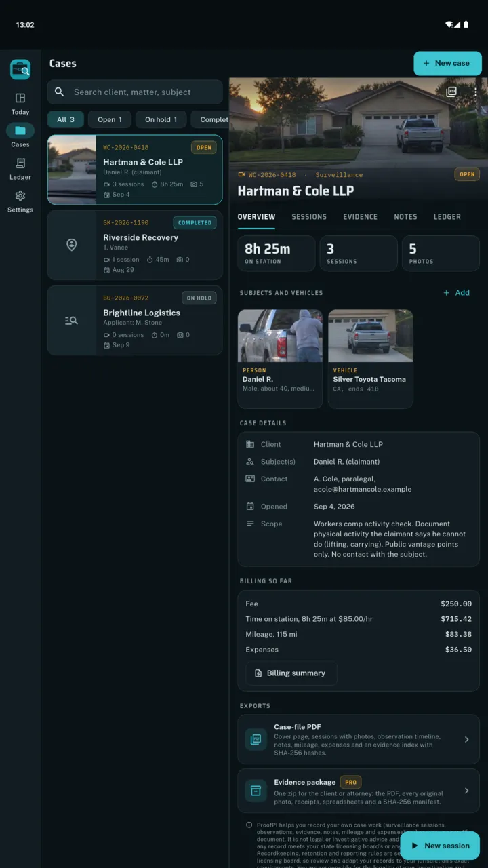Viewport: 488px width, 868px height.
Task: Click the 13:02 status bar clock
Action: point(25,25)
